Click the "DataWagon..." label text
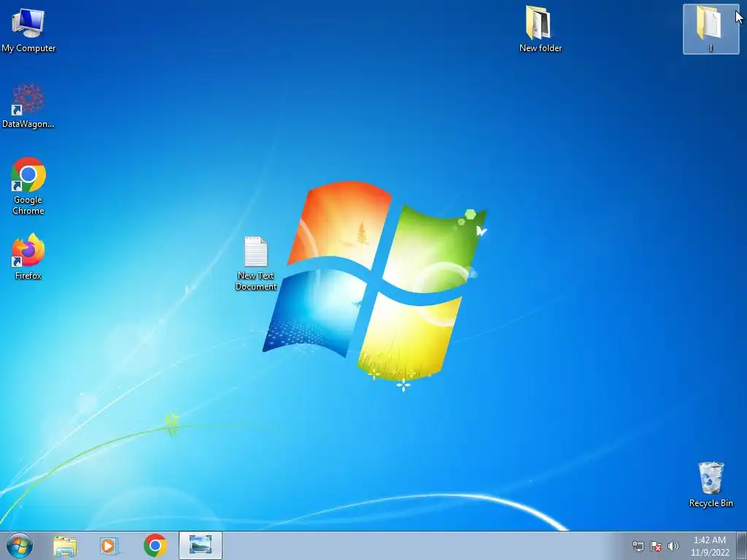Screen dimensions: 747x560 [28, 124]
